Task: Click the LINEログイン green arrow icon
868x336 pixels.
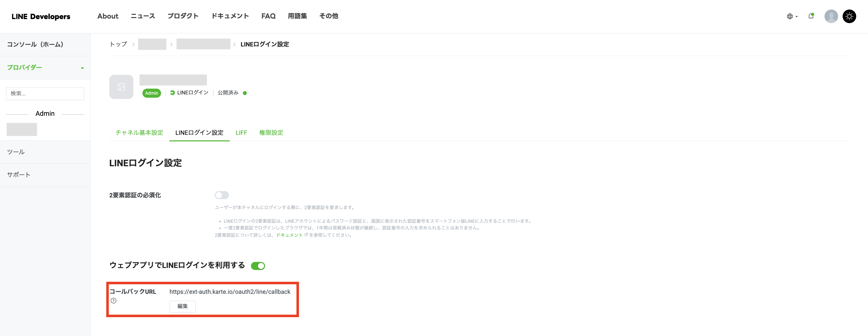Action: click(172, 93)
